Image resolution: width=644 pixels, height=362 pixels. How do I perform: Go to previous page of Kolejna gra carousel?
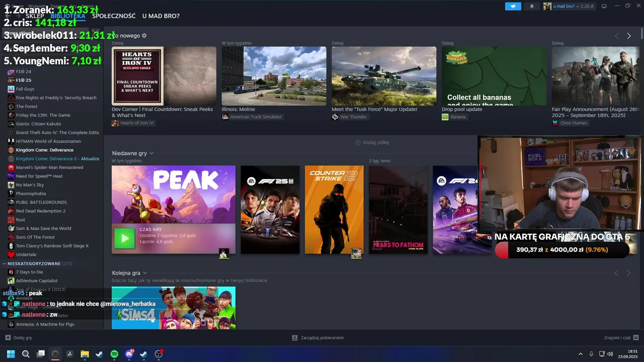click(x=616, y=273)
